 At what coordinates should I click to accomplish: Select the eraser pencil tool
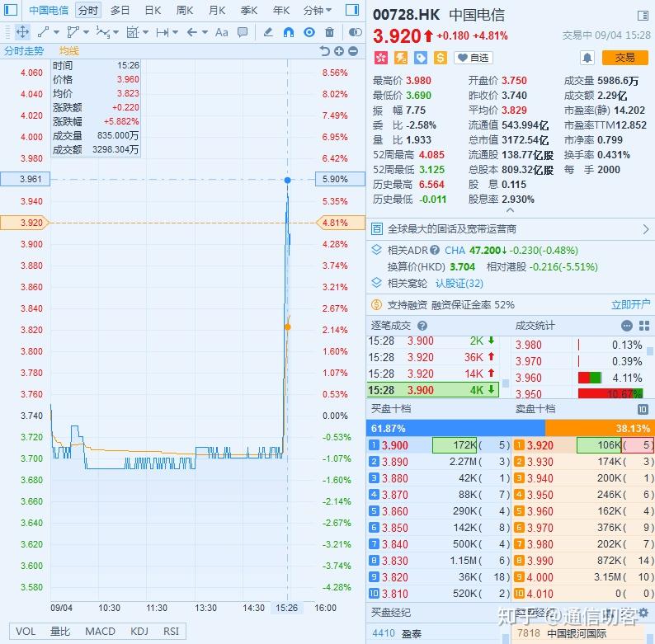268,32
